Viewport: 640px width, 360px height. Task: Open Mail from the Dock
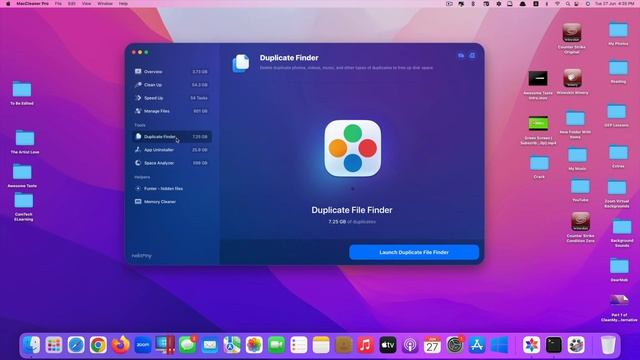(x=210, y=345)
